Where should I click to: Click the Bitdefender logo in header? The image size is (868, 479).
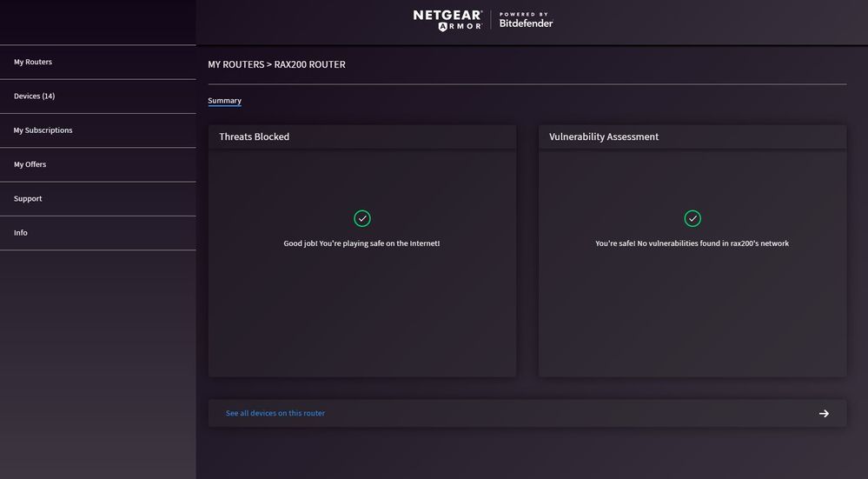click(x=526, y=23)
